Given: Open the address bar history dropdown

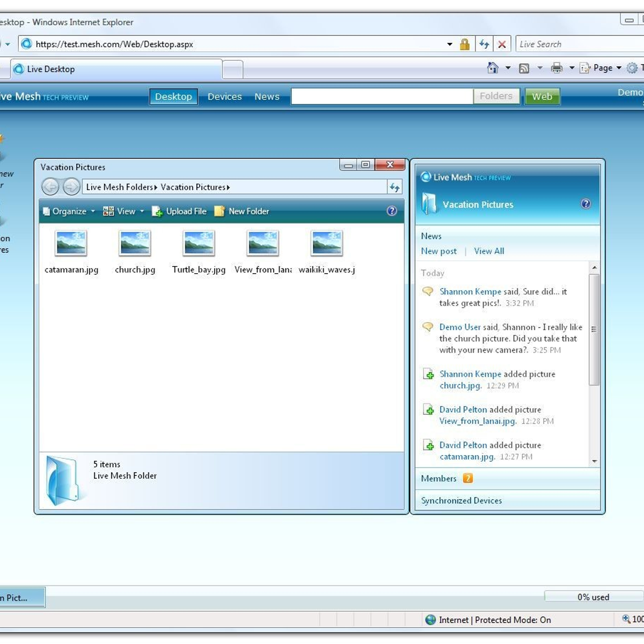Looking at the screenshot, I should point(450,45).
